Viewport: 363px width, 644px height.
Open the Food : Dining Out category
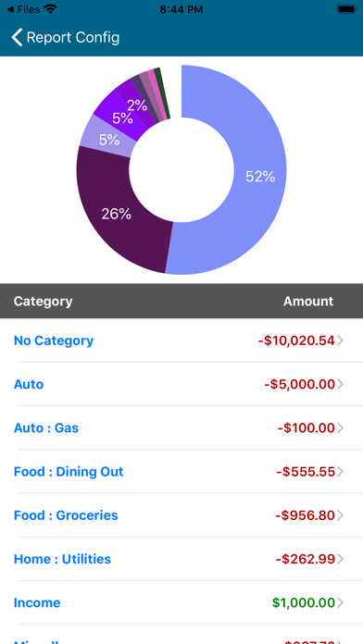pos(181,472)
